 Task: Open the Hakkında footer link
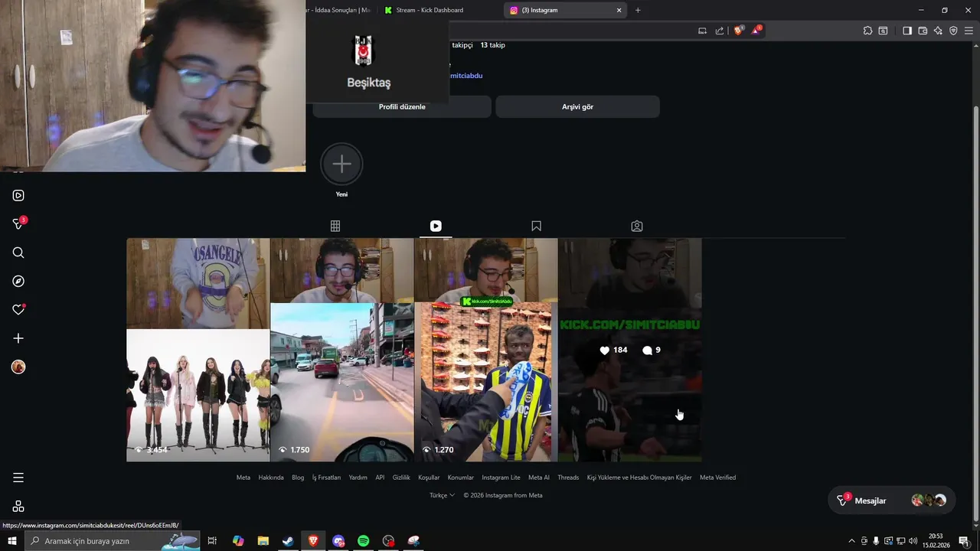tap(271, 478)
